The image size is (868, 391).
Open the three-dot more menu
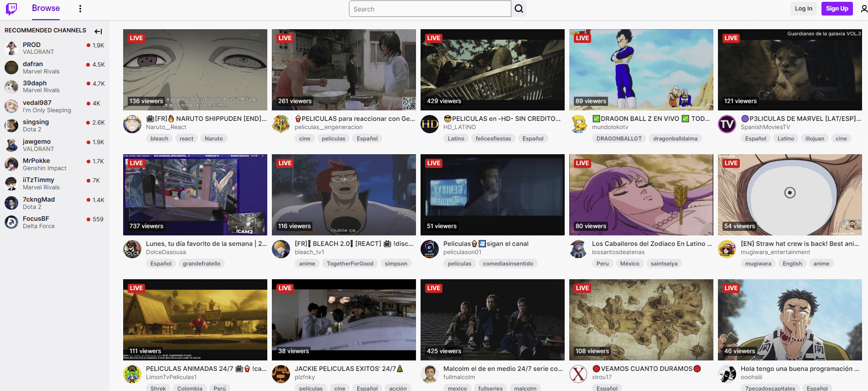(x=80, y=9)
